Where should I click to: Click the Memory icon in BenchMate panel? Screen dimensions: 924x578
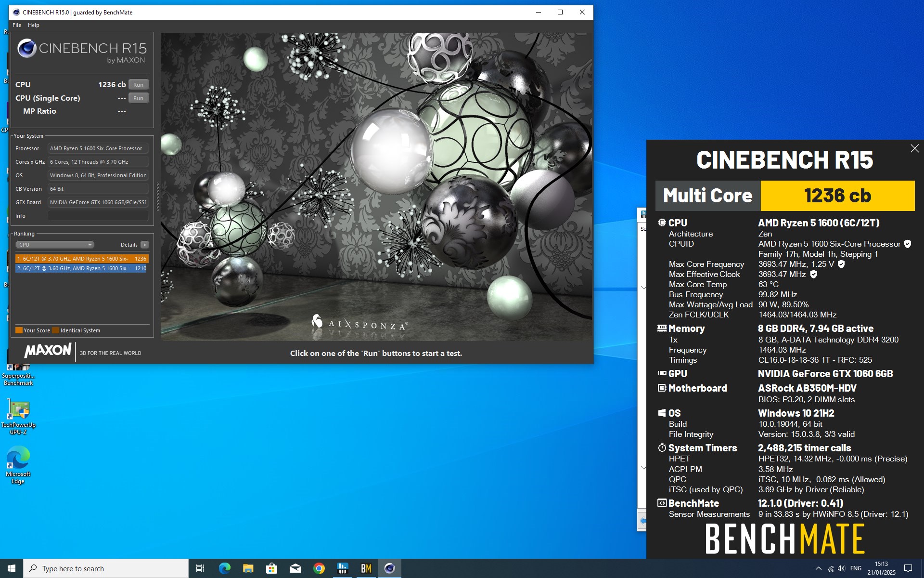[662, 328]
